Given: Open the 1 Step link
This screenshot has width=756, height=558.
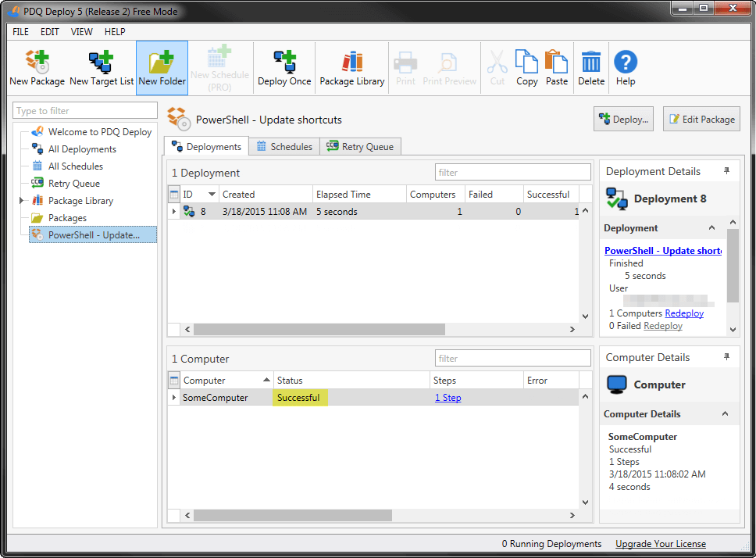Looking at the screenshot, I should (448, 398).
